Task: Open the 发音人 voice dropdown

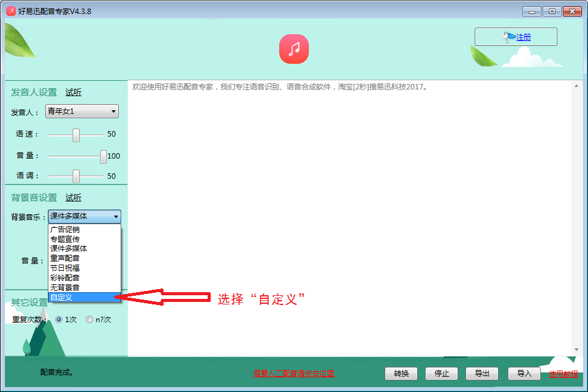Action: click(x=82, y=111)
